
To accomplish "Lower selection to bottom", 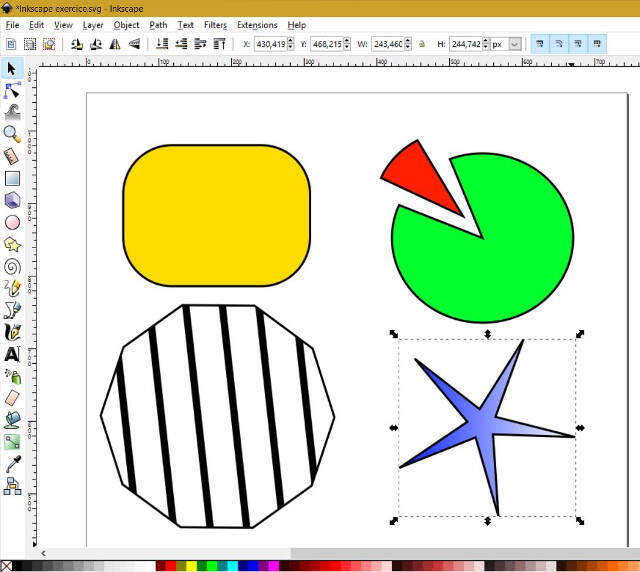I will [x=162, y=44].
